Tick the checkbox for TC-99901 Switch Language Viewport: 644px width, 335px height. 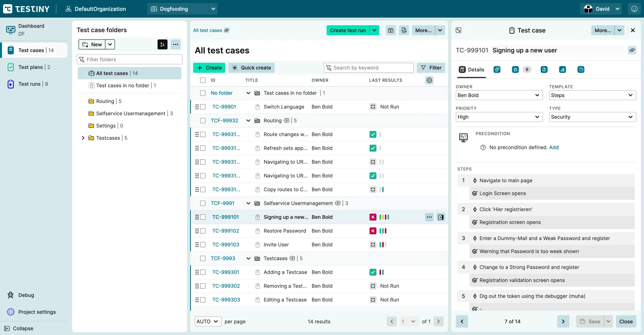click(203, 107)
